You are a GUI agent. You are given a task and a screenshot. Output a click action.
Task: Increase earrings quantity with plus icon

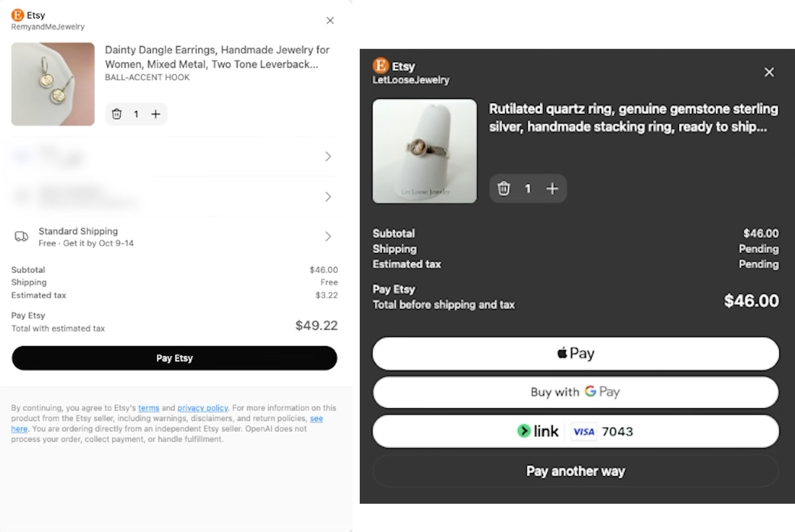point(156,114)
